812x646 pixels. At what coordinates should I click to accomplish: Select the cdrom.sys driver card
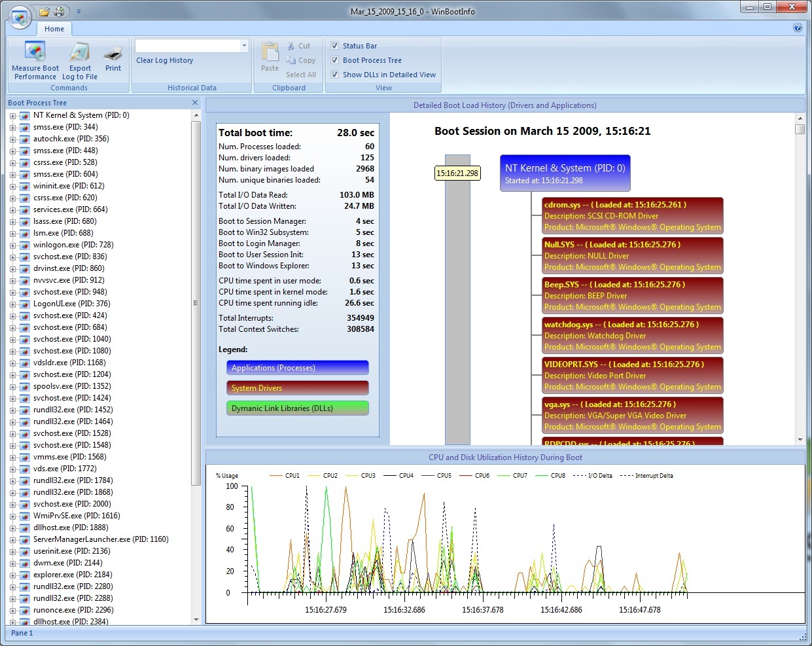tap(633, 216)
